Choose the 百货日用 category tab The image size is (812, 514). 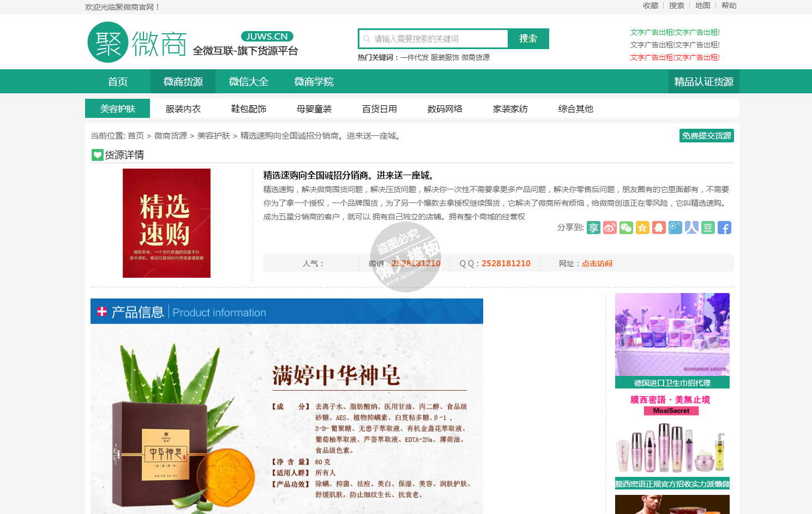click(x=380, y=109)
